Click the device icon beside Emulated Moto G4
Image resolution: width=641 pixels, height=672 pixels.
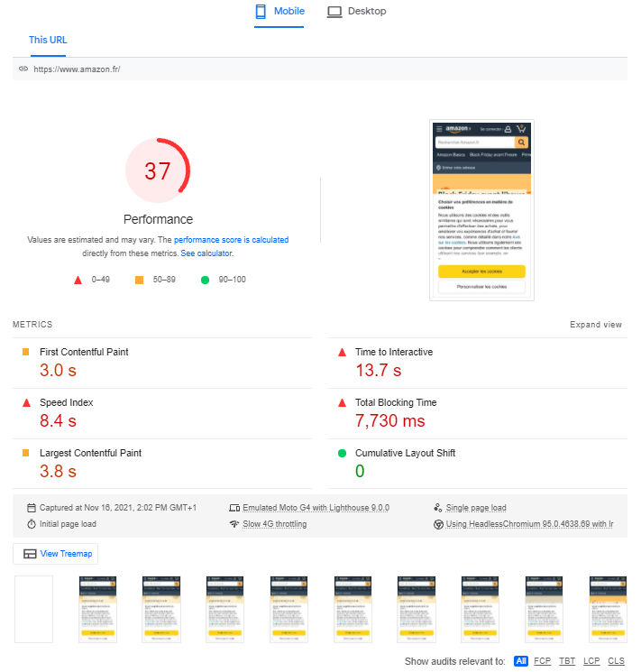coord(234,508)
